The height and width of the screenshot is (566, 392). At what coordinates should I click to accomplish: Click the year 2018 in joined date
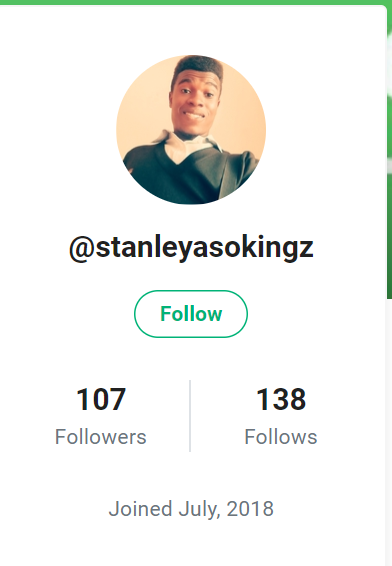[250, 509]
